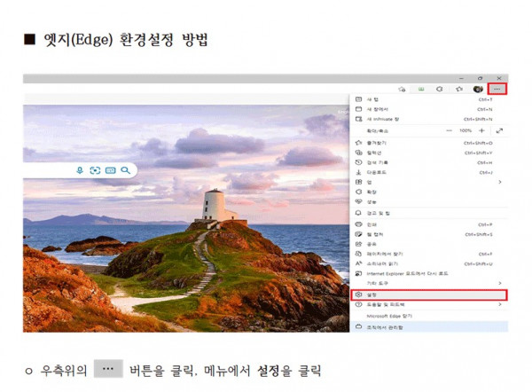Click the magnifier search icon in search box
532x392 pixels.
[126, 170]
